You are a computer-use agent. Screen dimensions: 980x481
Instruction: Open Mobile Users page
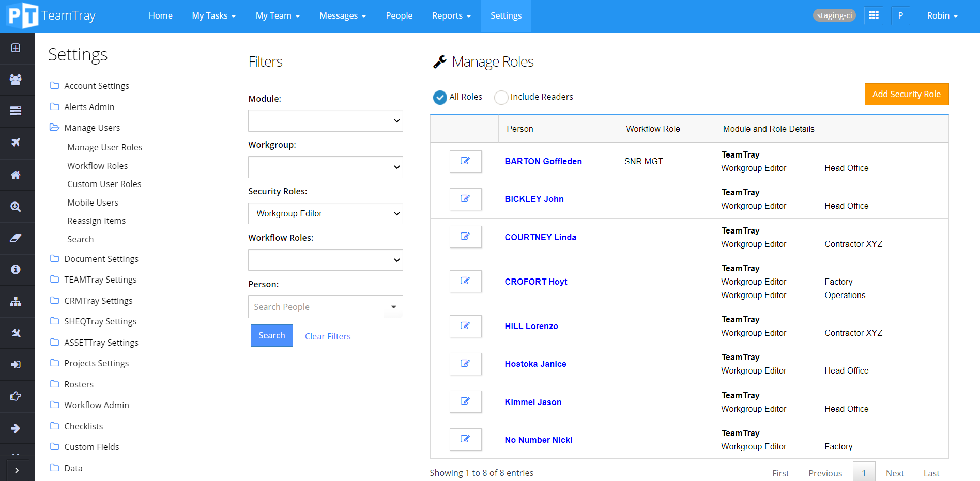93,203
